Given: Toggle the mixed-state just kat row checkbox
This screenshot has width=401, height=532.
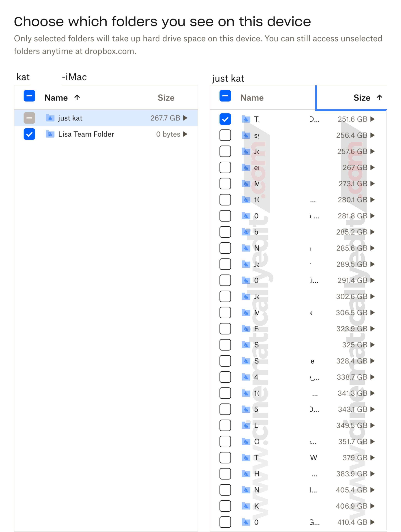Looking at the screenshot, I should [29, 118].
